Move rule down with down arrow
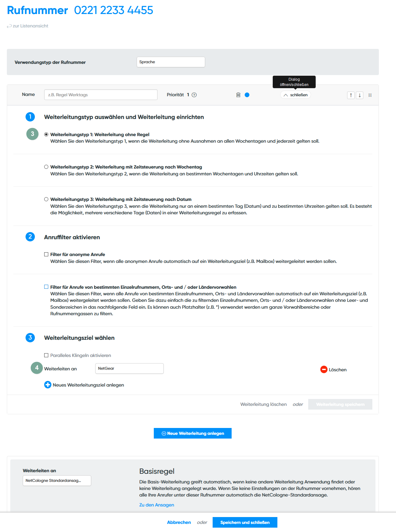The height and width of the screenshot is (532, 396). [x=360, y=95]
